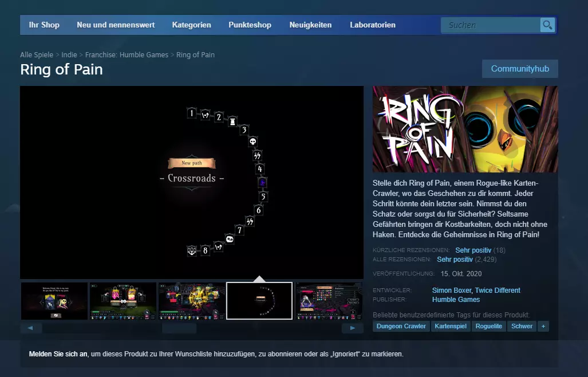Select the welcome dialogue screenshot thumbnail
Image resolution: width=588 pixels, height=377 pixels.
pos(54,301)
